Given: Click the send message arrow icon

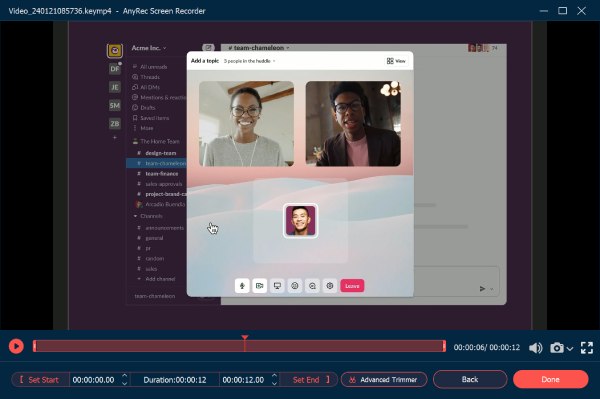Looking at the screenshot, I should point(482,288).
